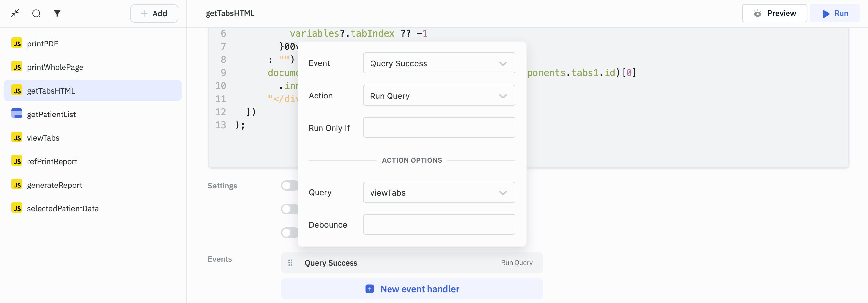The height and width of the screenshot is (303, 868).
Task: Select the viewTabs query in sidebar
Action: tap(43, 138)
